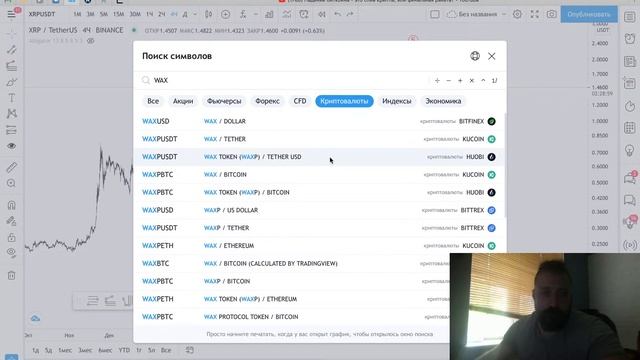Select the 15M timeframe
This screenshot has width=640, height=360.
click(118, 14)
